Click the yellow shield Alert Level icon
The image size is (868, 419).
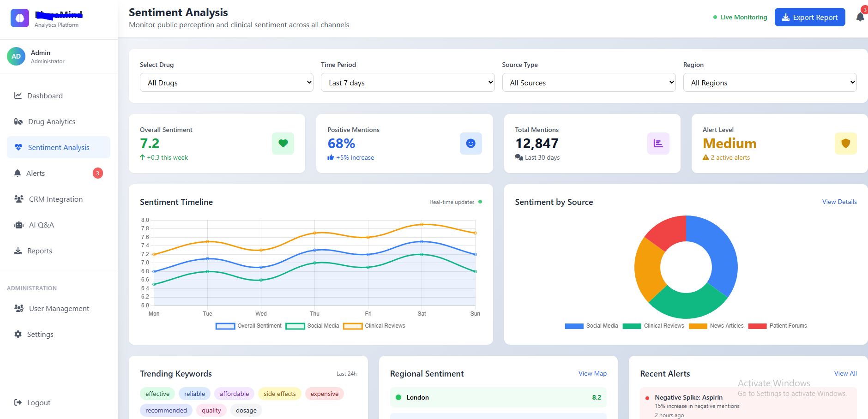pos(845,144)
